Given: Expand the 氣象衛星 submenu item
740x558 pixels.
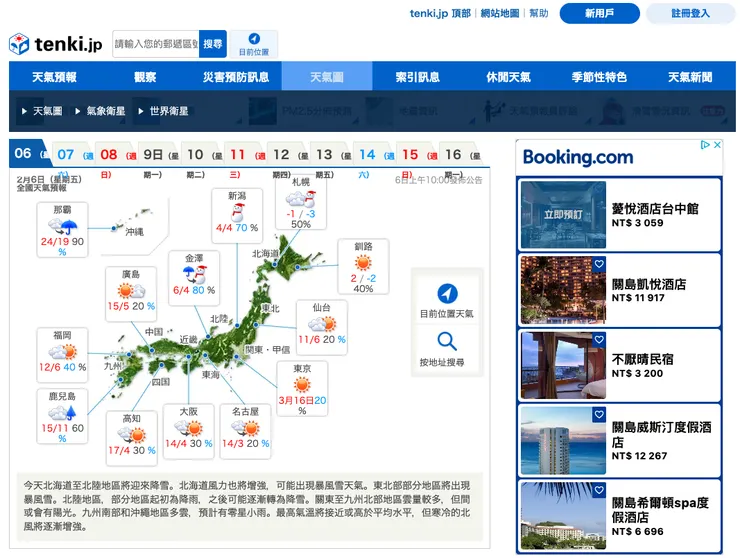Looking at the screenshot, I should pos(101,111).
